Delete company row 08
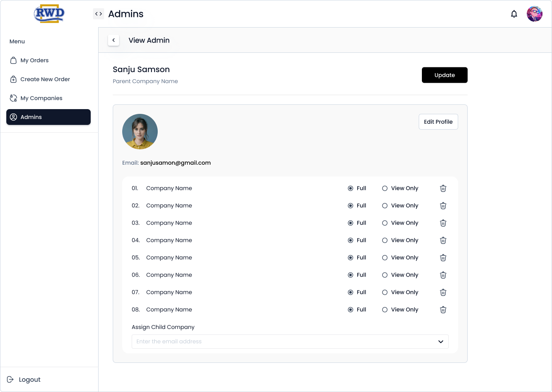 pyautogui.click(x=443, y=310)
